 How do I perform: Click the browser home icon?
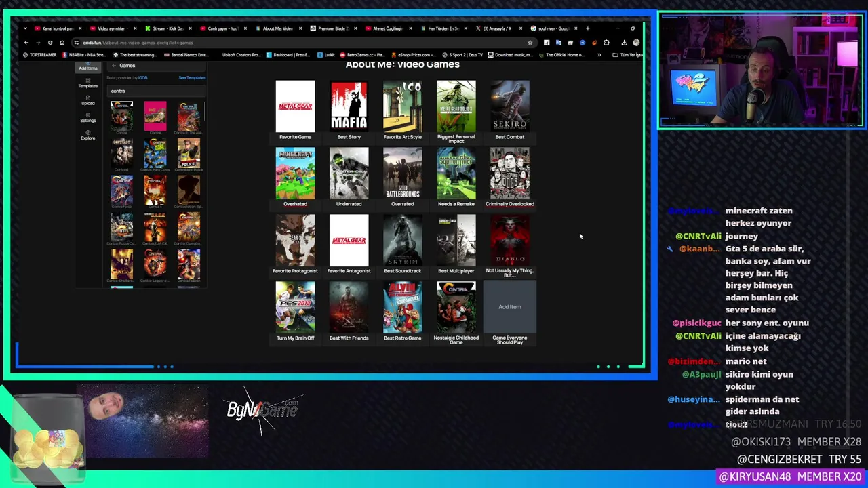[62, 43]
